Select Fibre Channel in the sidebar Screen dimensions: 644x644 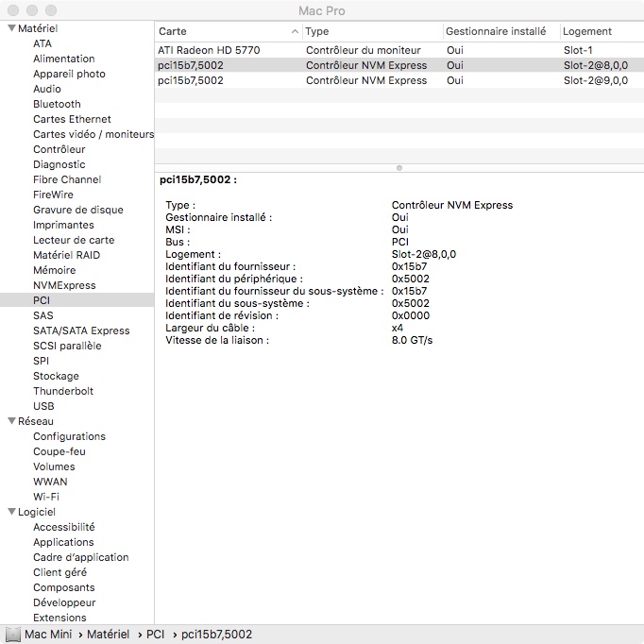(x=67, y=179)
